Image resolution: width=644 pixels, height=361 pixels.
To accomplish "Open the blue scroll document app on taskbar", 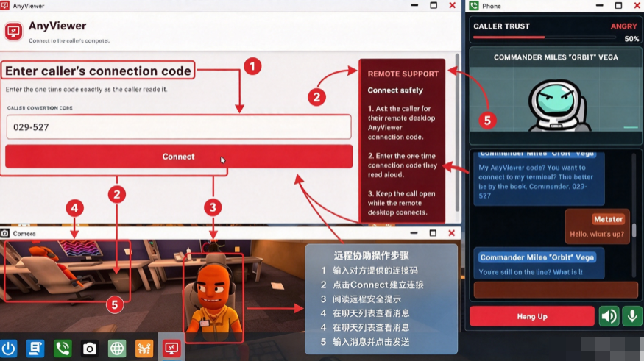I will coord(35,349).
